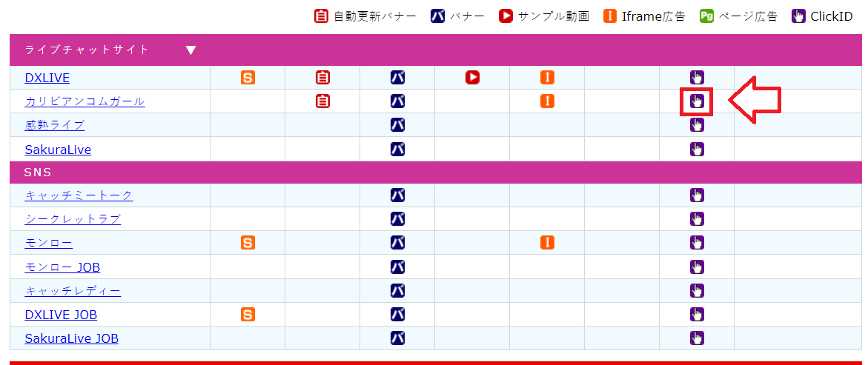Open the SakuraLive link
Viewport: 868px width, 365px height.
58,150
